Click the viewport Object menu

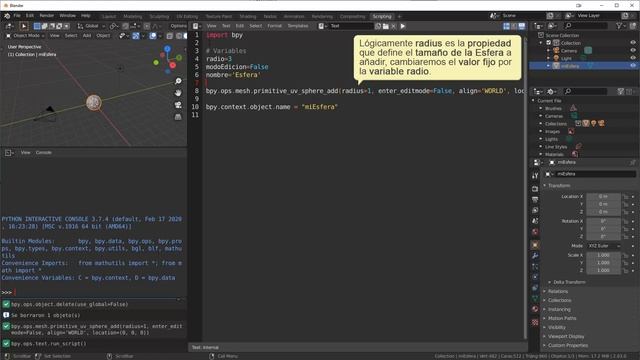coord(103,36)
